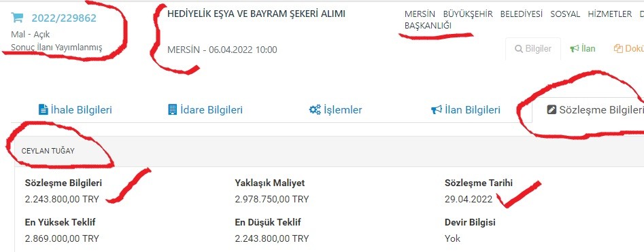The height and width of the screenshot is (252, 644).
Task: Click the Sözleşme Bilgileri edit icon
Action: pos(552,110)
